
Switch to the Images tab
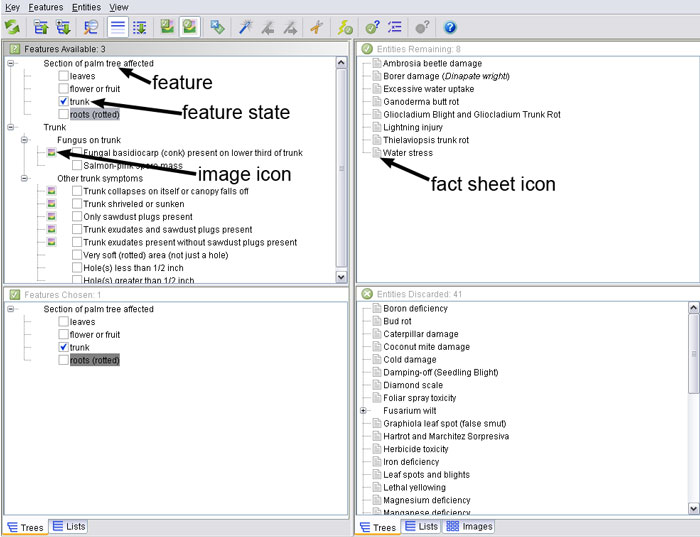[x=468, y=526]
